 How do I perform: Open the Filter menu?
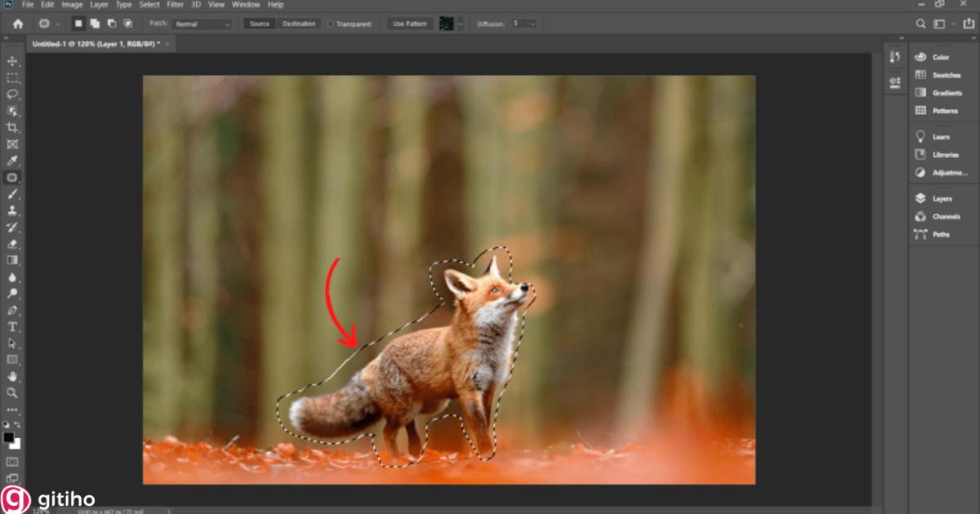coord(175,4)
